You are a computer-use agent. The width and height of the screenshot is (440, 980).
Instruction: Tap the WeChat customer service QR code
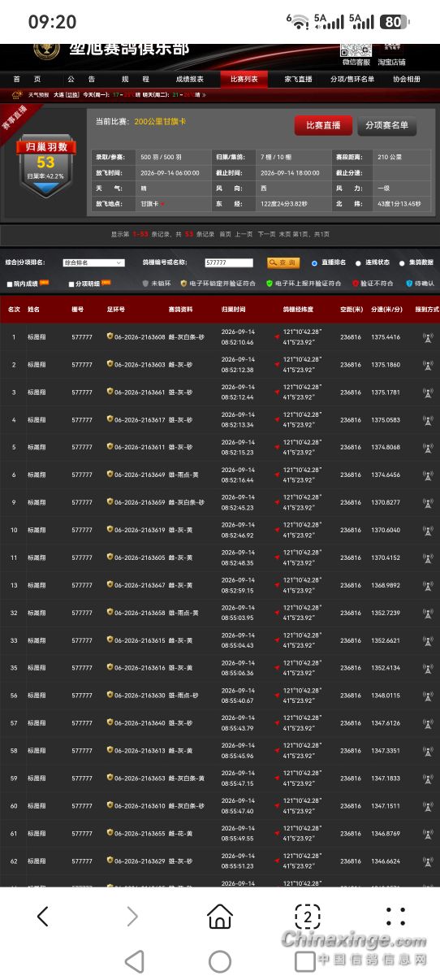coord(356,49)
